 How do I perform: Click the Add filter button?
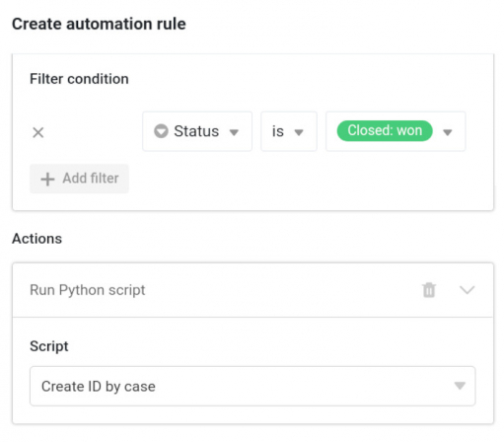pos(79,179)
